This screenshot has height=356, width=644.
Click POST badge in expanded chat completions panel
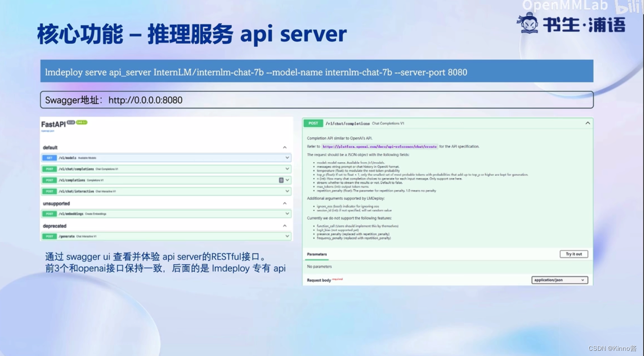313,123
